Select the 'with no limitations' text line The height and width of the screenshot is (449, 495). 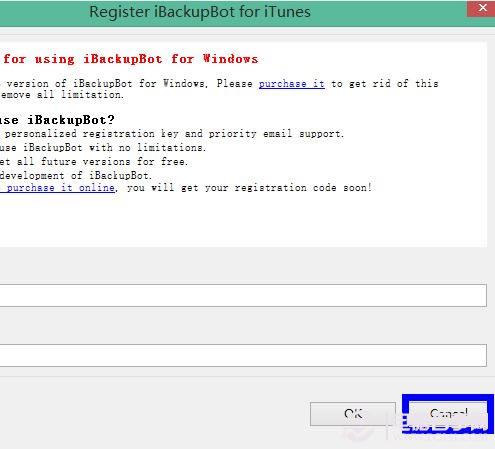tap(103, 148)
